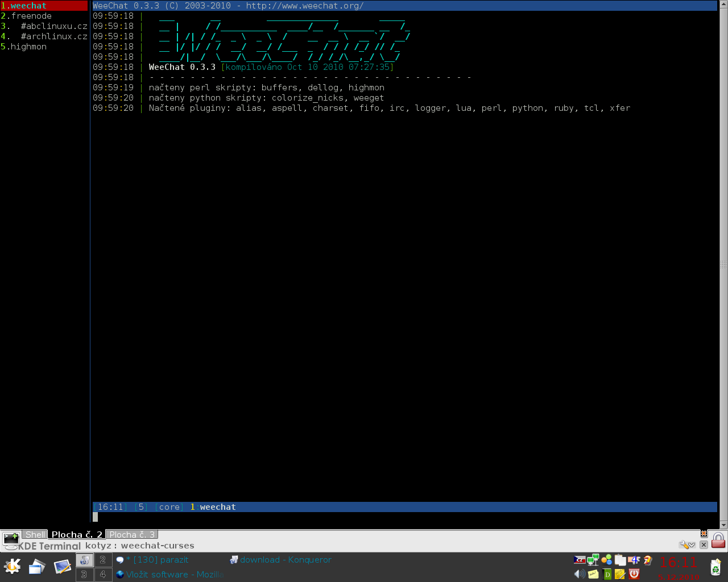This screenshot has width=728, height=582.
Task: Click the 'kompilováno Oct 10 2010' text
Action: 308,67
